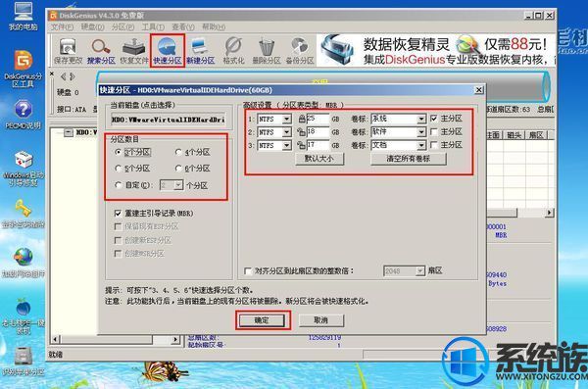
Task: Open the 备份分区 backup partition tool
Action: (299, 51)
